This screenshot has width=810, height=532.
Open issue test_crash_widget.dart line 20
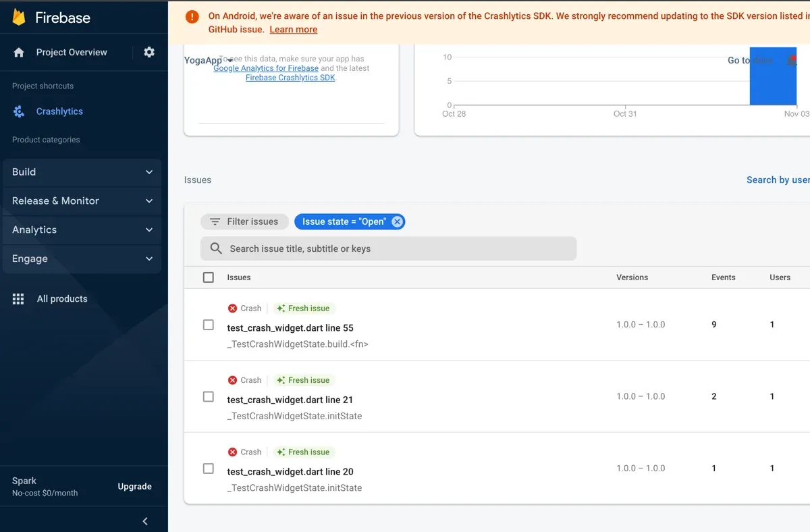(x=290, y=471)
